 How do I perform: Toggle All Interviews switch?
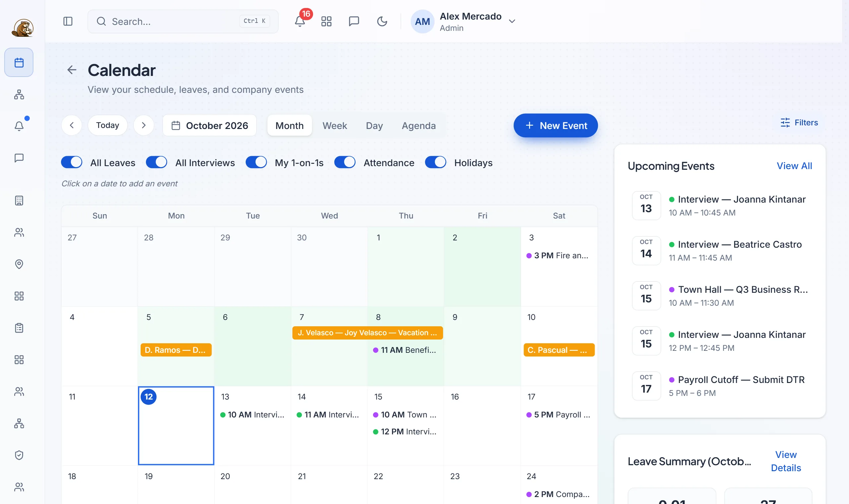point(157,162)
